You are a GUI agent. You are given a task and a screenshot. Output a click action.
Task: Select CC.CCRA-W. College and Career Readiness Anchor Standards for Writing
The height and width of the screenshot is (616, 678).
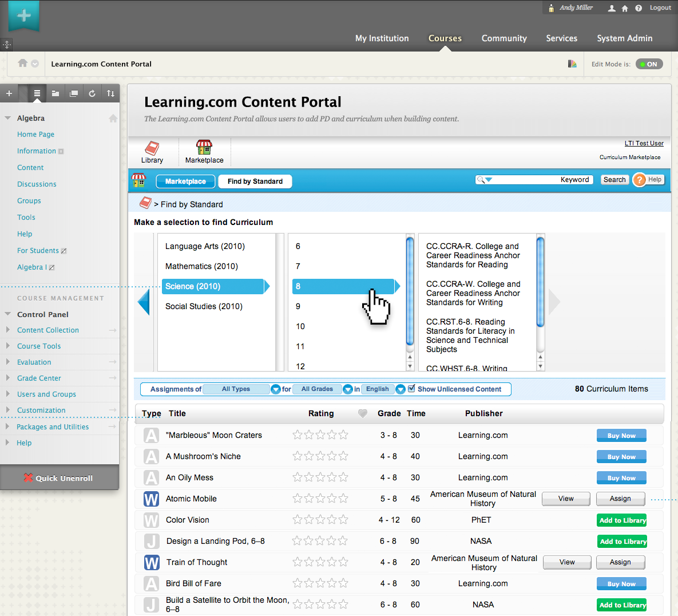[473, 293]
